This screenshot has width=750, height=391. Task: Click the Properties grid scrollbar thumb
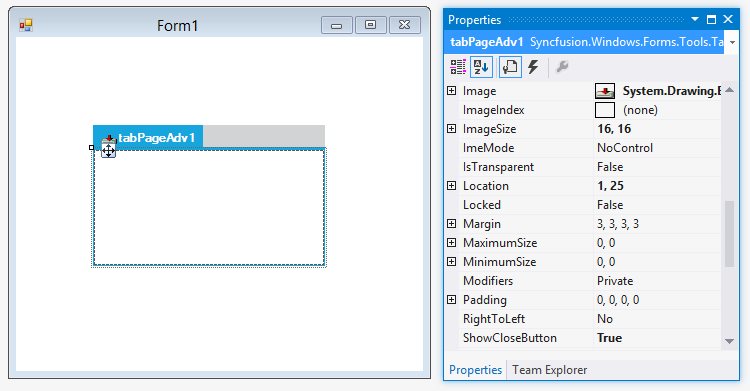(x=729, y=234)
